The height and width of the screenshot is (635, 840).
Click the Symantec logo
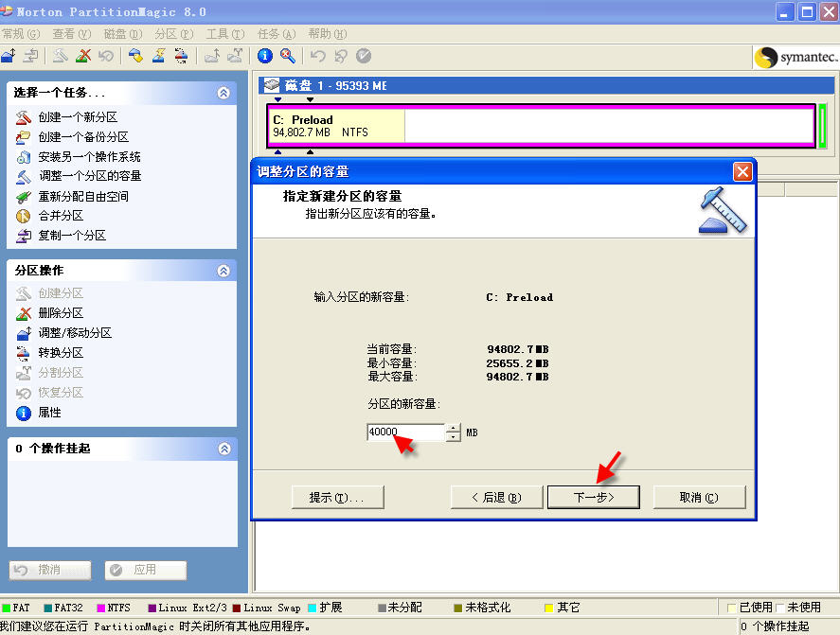[x=795, y=58]
